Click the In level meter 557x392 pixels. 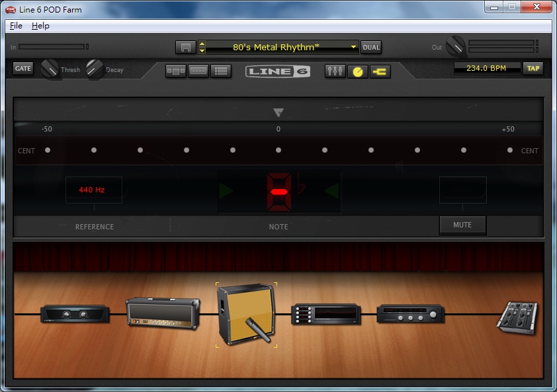pos(54,46)
